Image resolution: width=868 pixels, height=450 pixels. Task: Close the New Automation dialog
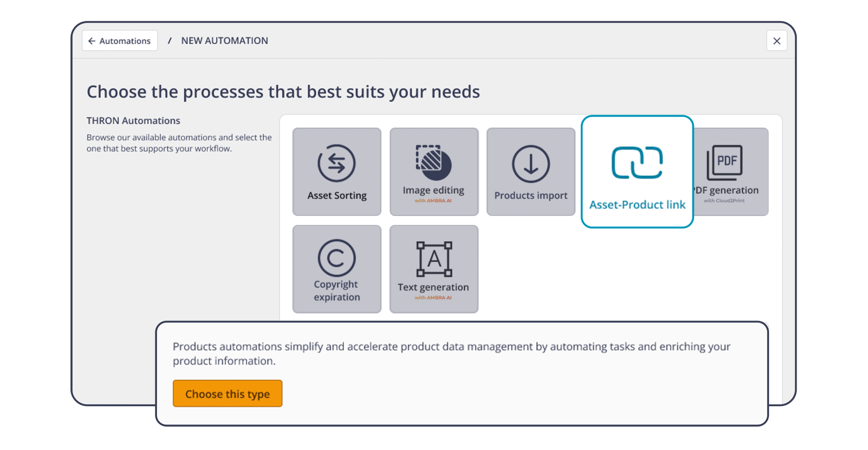(x=776, y=40)
